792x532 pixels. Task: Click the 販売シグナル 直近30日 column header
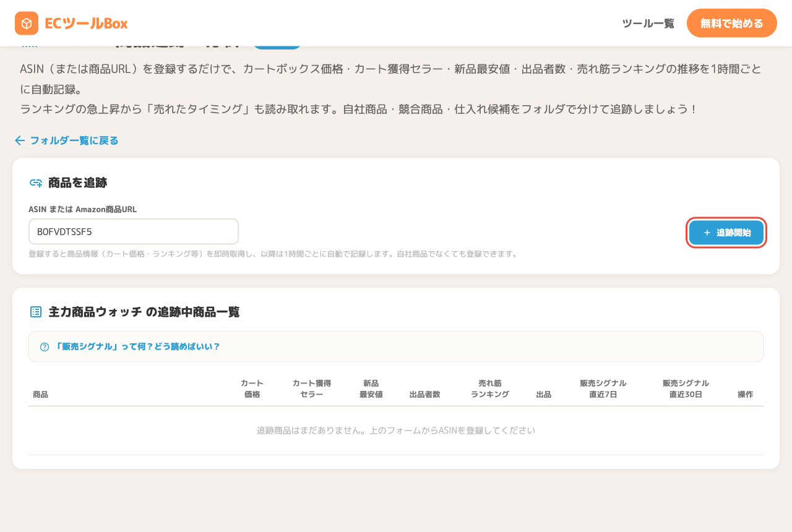point(686,388)
